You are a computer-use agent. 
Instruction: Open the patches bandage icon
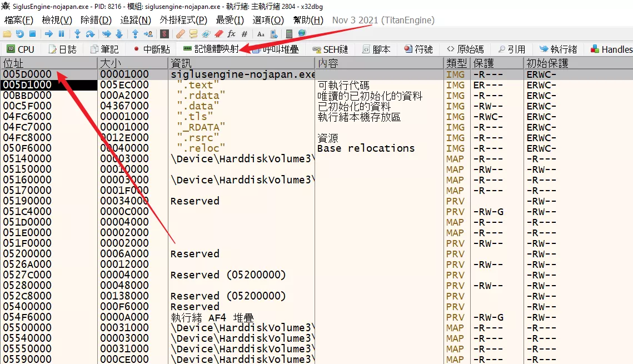(x=180, y=34)
